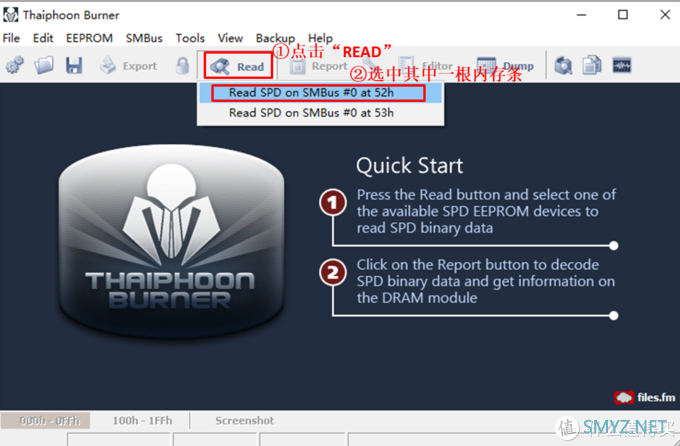Click the "Press the Read button" instruction text
The height and width of the screenshot is (446, 680).
click(486, 211)
